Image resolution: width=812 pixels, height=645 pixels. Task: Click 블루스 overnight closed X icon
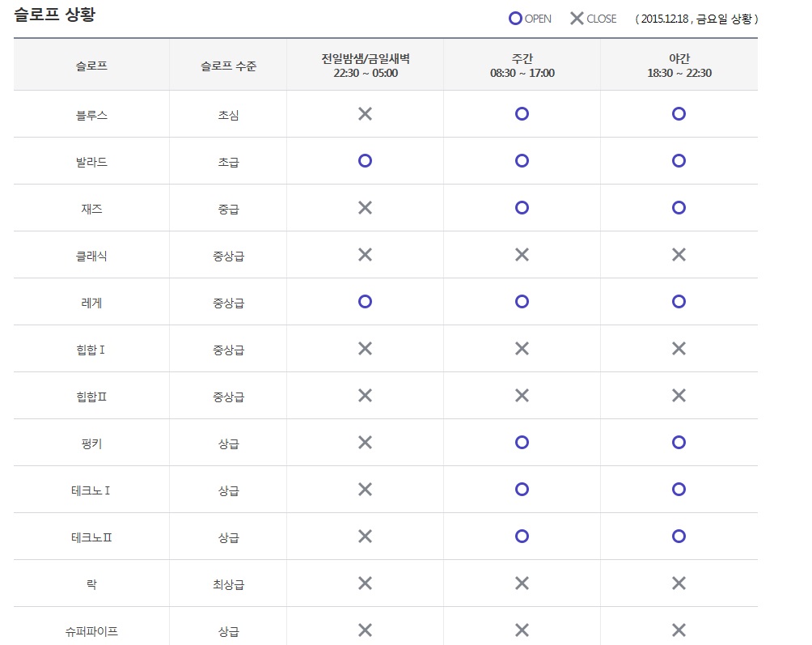tap(365, 114)
